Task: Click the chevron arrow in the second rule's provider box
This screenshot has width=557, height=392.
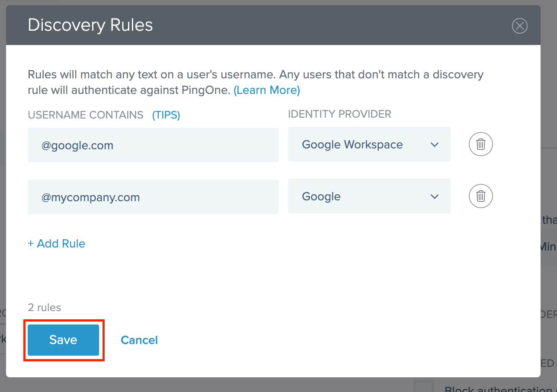Action: (x=435, y=196)
